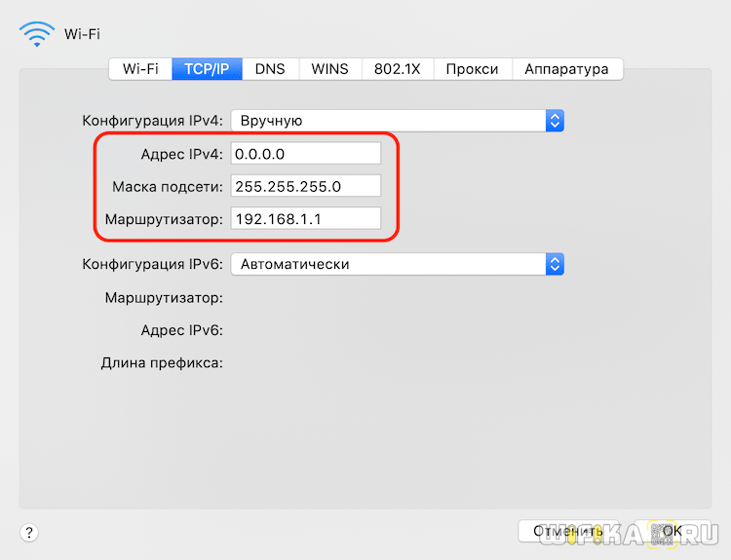
Task: Click the Адрес IPv6 label
Action: (x=182, y=330)
